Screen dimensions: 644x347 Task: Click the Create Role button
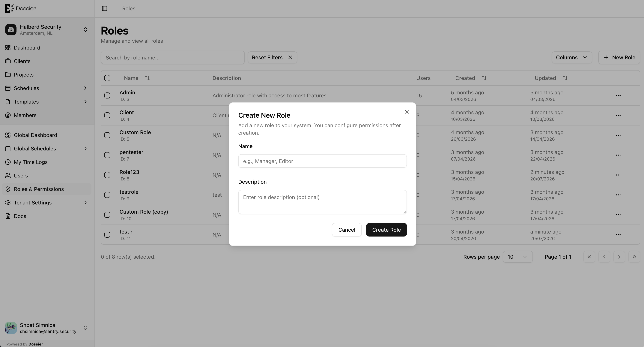click(x=386, y=230)
